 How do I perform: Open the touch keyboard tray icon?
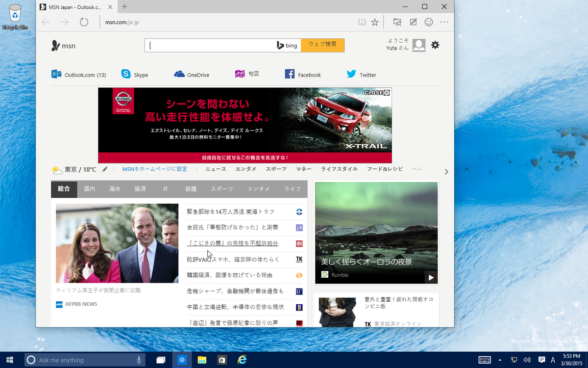pyautogui.click(x=485, y=360)
